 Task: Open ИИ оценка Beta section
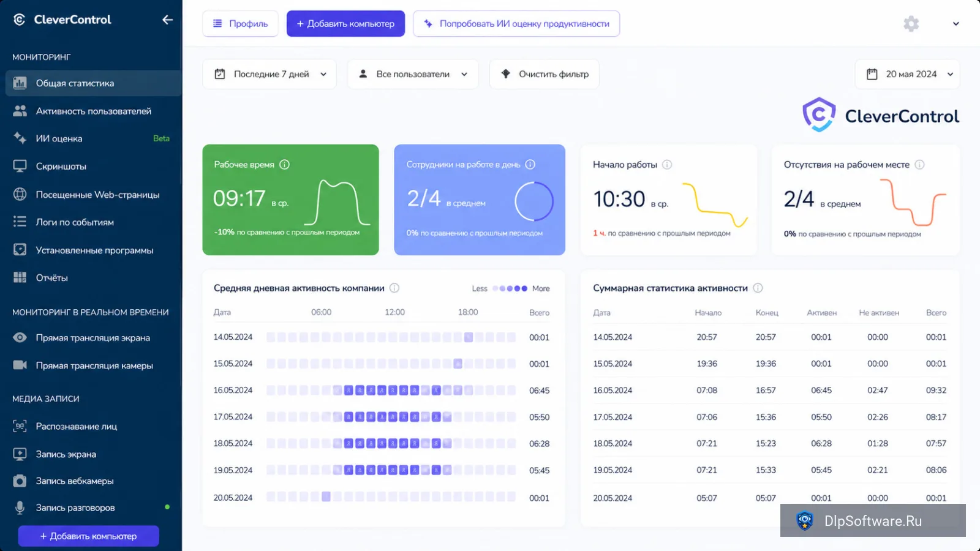click(x=93, y=138)
